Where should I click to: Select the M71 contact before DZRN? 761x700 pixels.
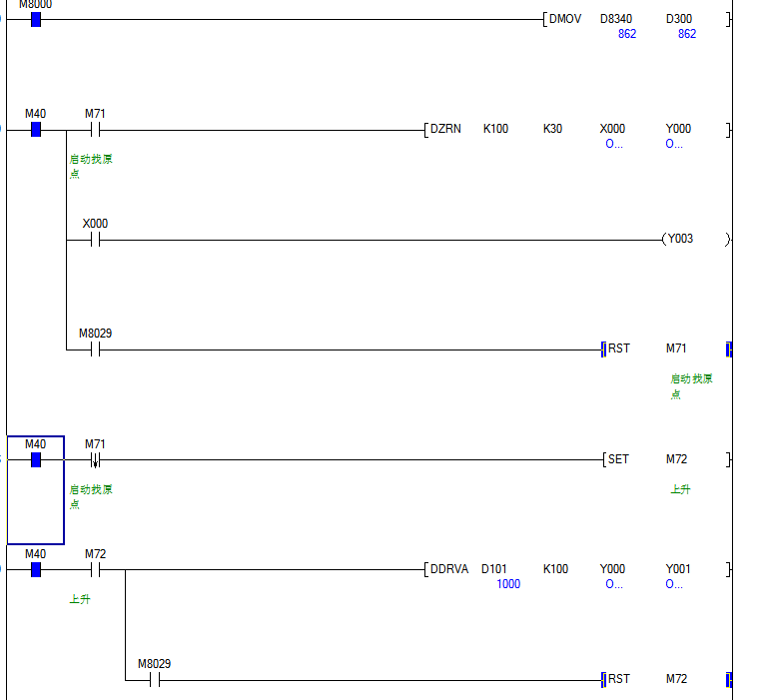[96, 130]
